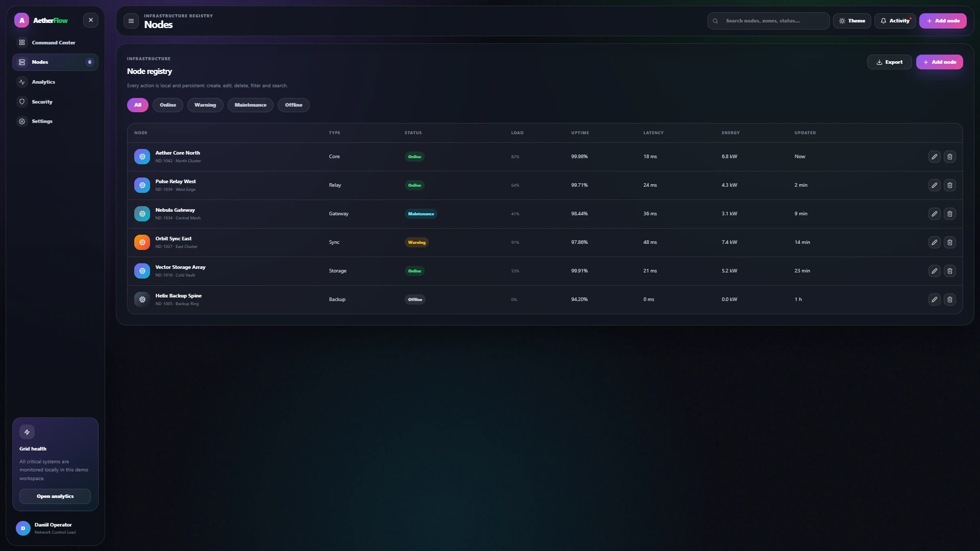Click the 5.2 kW energy value
This screenshot has width=980, height=551.
pos(729,271)
